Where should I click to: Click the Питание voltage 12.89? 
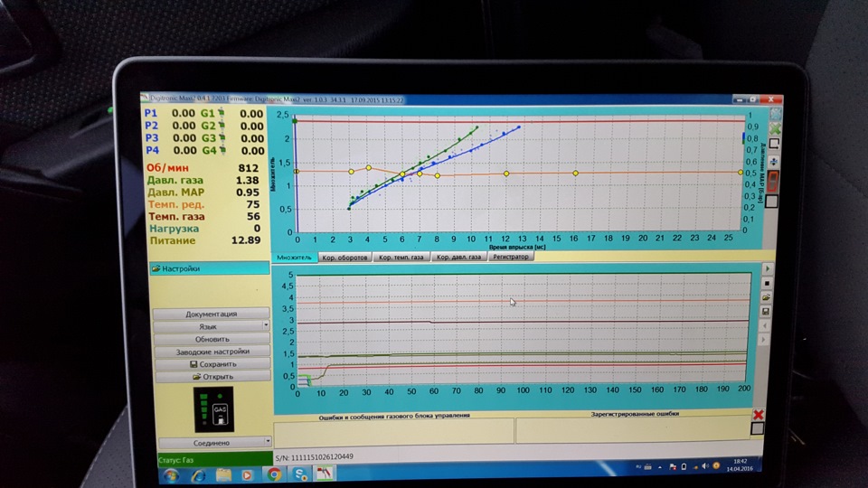point(246,240)
